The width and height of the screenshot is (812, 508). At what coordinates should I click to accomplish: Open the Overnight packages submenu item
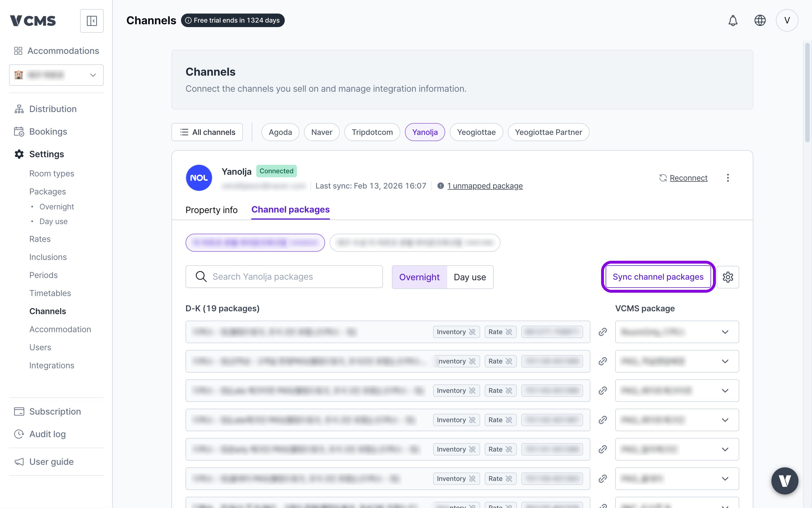point(57,207)
